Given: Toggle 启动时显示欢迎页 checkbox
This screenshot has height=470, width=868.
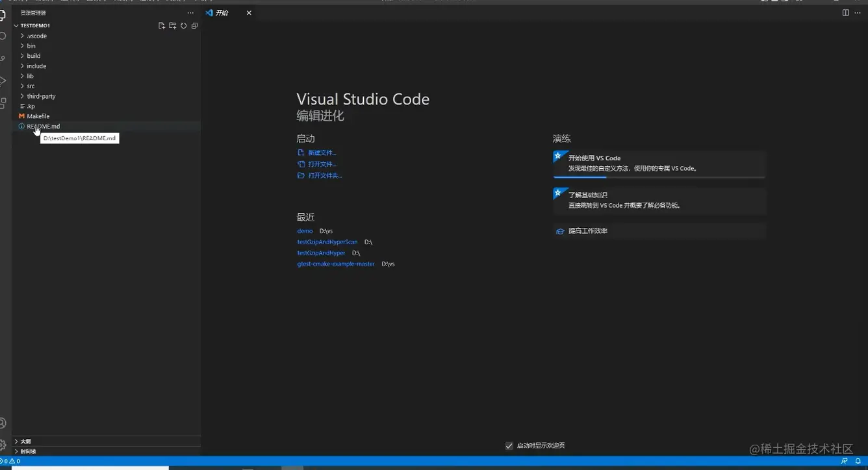Looking at the screenshot, I should [x=509, y=445].
